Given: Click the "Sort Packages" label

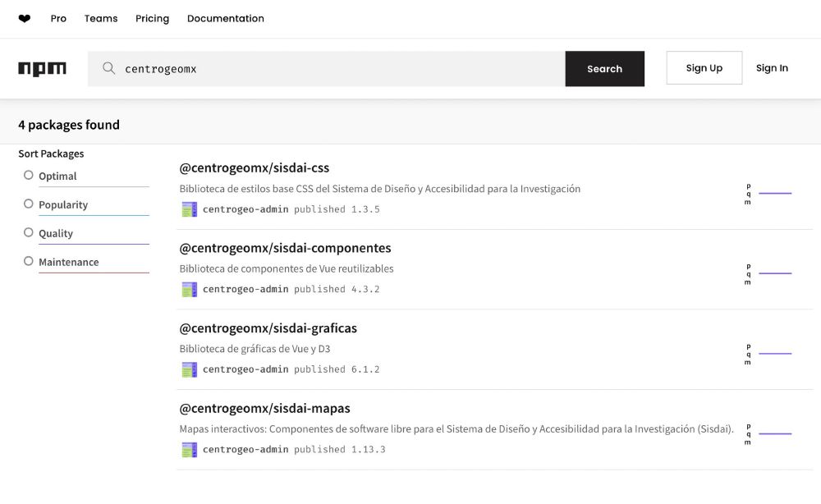Looking at the screenshot, I should [x=51, y=153].
